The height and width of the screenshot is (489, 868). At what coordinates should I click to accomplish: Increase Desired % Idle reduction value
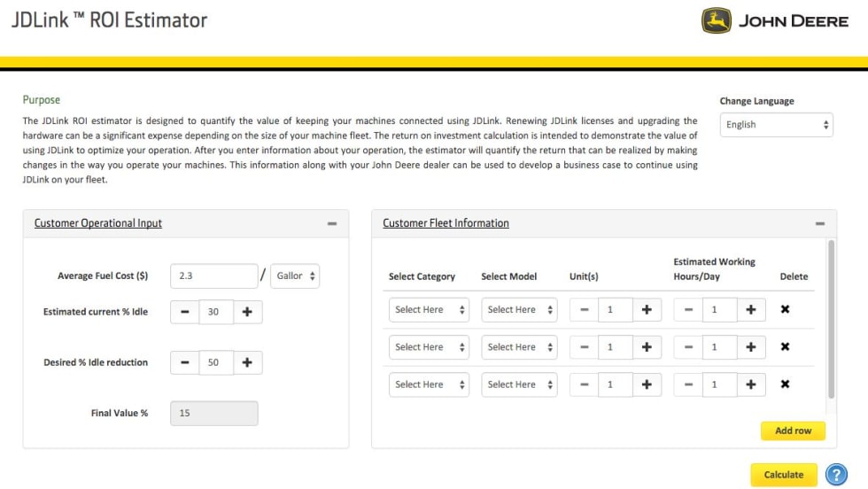click(x=247, y=362)
